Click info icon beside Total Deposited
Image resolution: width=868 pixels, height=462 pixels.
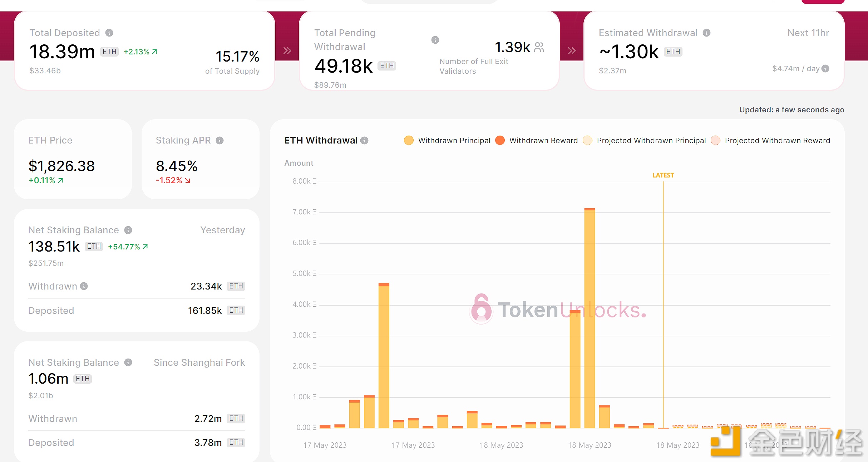coord(109,33)
